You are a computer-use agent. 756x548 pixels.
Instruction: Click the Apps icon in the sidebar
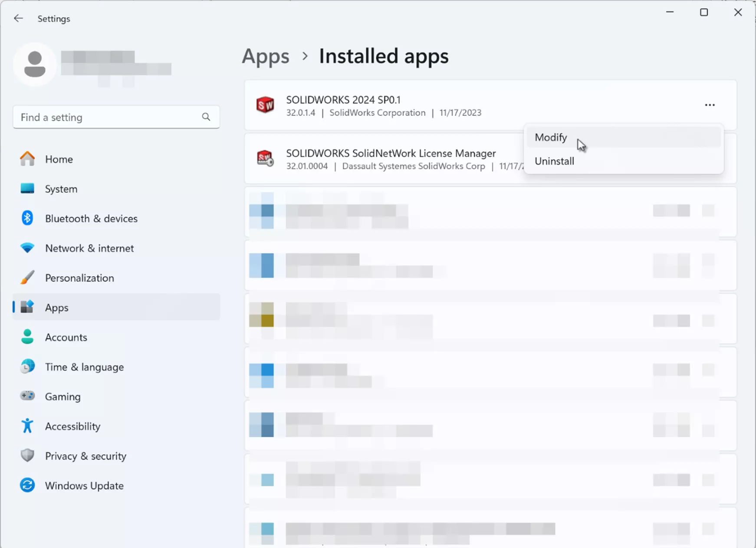(27, 307)
